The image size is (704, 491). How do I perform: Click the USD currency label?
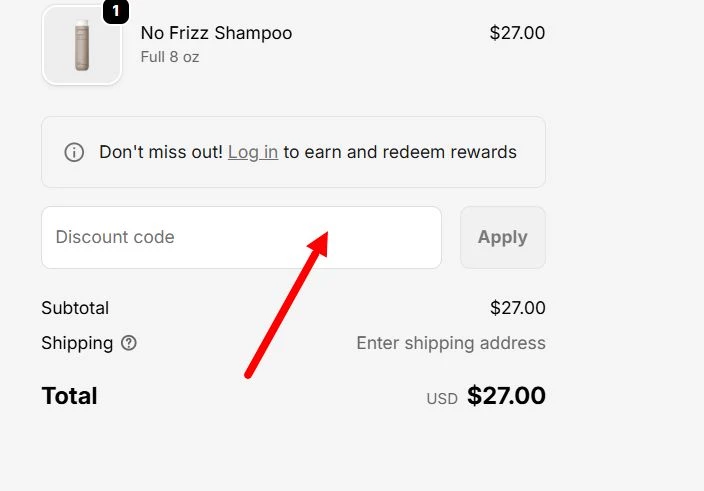point(442,398)
